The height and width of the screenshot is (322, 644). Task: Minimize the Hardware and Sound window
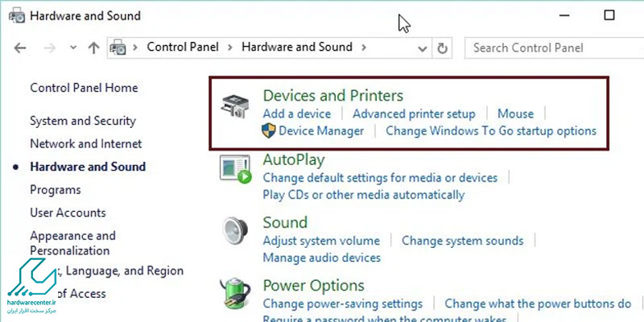(x=564, y=15)
